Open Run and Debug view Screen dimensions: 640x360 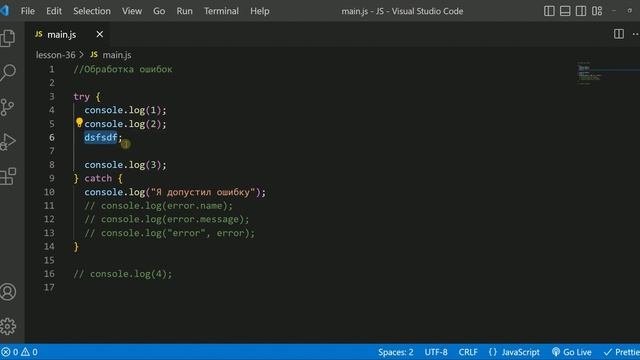click(8, 142)
